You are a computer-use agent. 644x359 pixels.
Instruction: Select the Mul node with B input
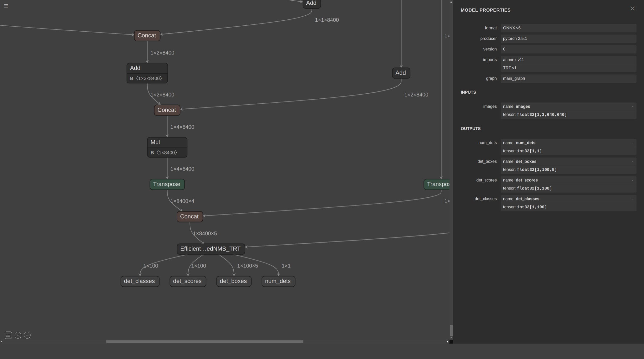click(x=167, y=143)
